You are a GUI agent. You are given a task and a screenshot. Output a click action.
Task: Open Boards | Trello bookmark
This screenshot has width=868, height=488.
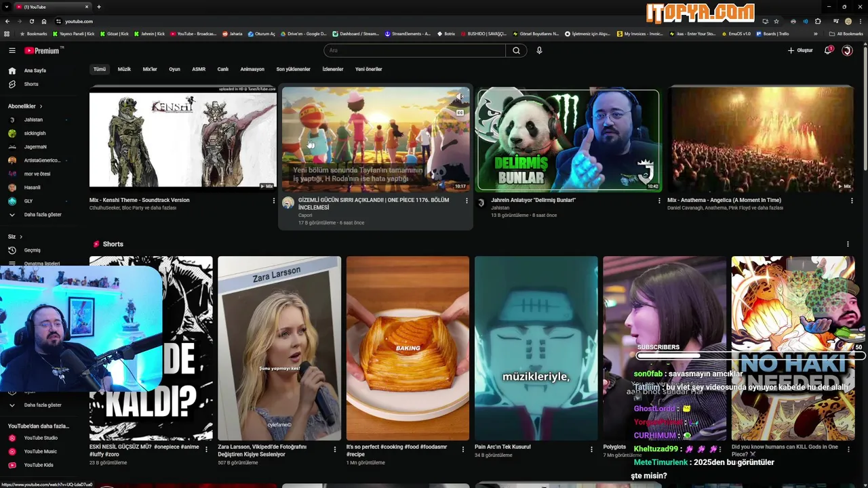[x=773, y=33]
